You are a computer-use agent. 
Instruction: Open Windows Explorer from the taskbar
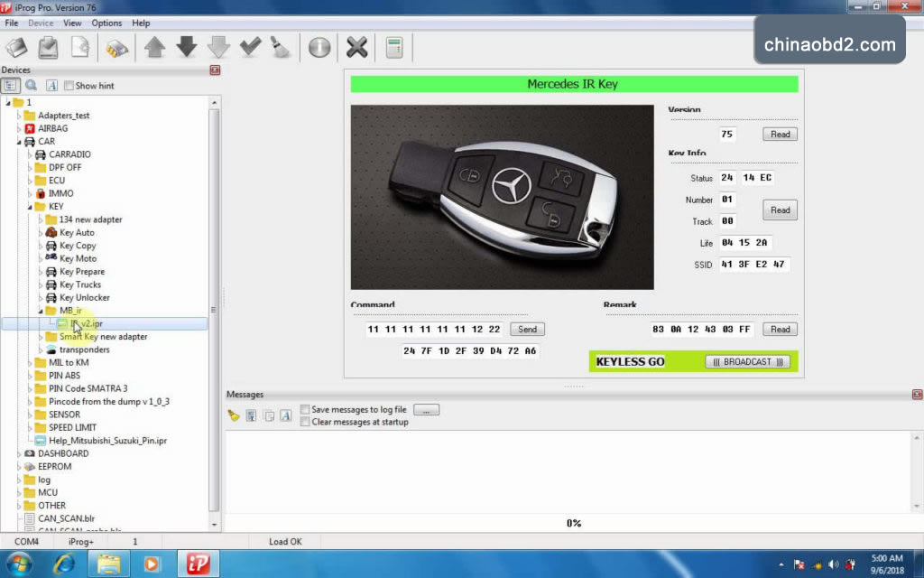pyautogui.click(x=108, y=564)
